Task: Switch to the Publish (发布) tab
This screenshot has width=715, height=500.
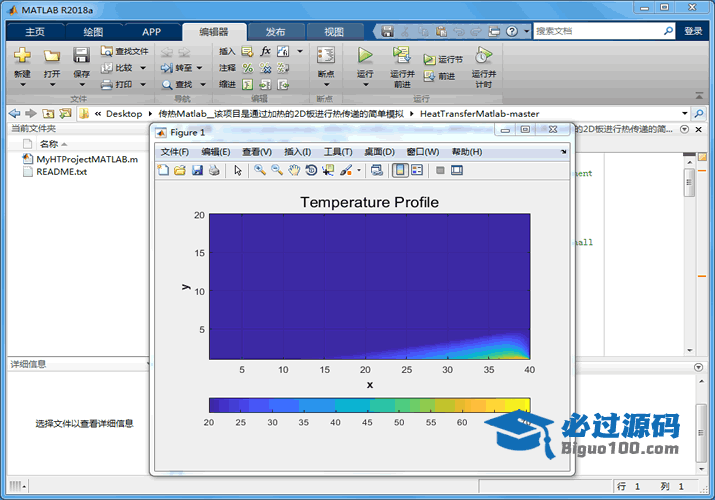Action: click(x=275, y=32)
